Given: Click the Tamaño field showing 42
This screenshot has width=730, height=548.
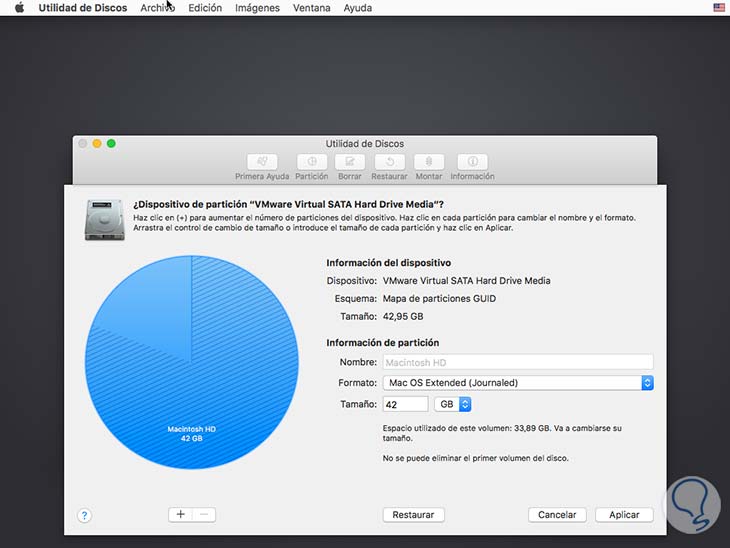Looking at the screenshot, I should (405, 404).
